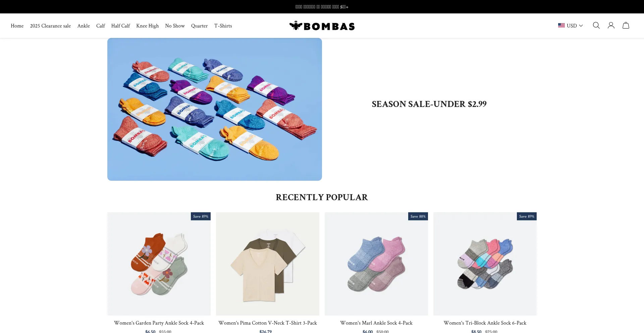The width and height of the screenshot is (644, 333).
Task: Open Women's Garden Party Ankle Sock image
Action: 159,264
